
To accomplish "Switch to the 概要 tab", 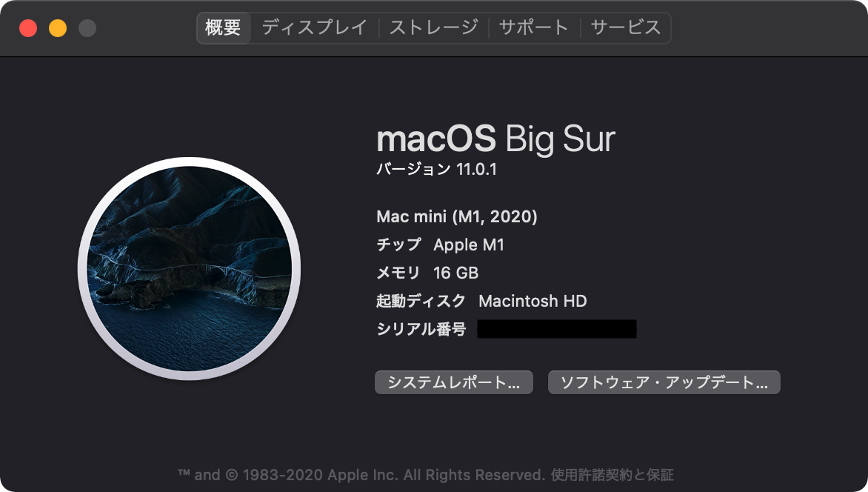I will coord(223,27).
